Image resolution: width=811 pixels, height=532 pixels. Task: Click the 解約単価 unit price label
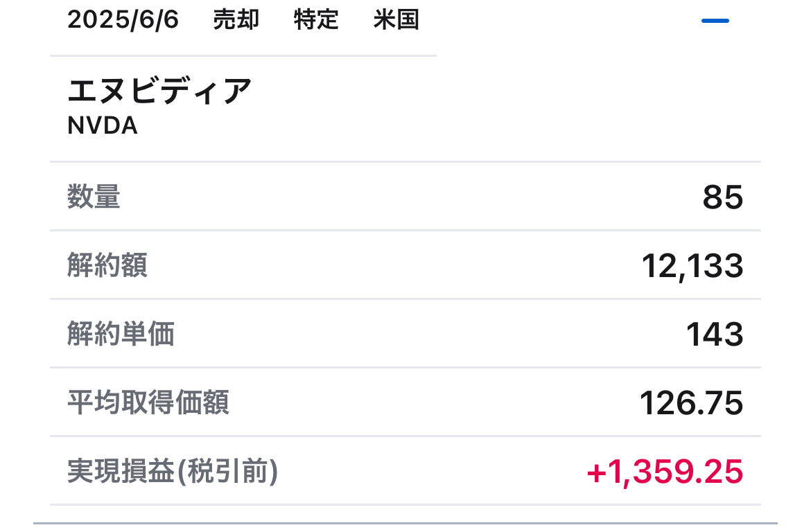121,334
